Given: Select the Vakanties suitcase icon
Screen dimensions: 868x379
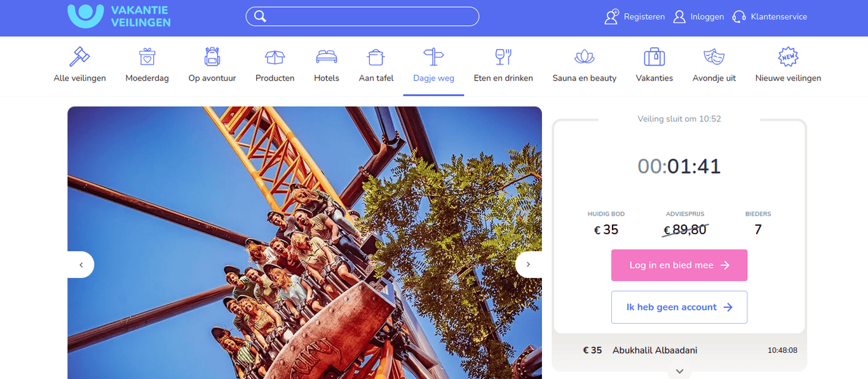Looking at the screenshot, I should pyautogui.click(x=654, y=57).
